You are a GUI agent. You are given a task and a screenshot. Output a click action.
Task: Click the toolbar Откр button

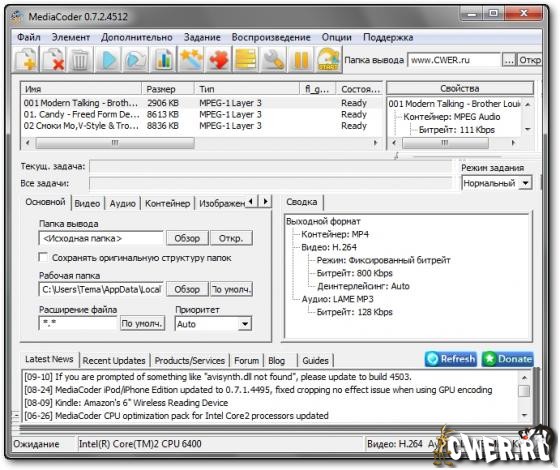(529, 60)
